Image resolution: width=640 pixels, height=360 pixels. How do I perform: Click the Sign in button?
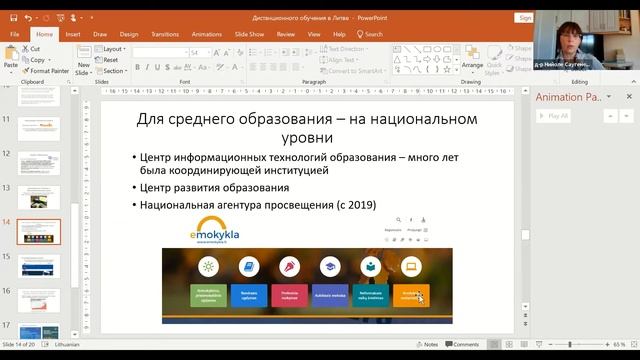point(524,18)
